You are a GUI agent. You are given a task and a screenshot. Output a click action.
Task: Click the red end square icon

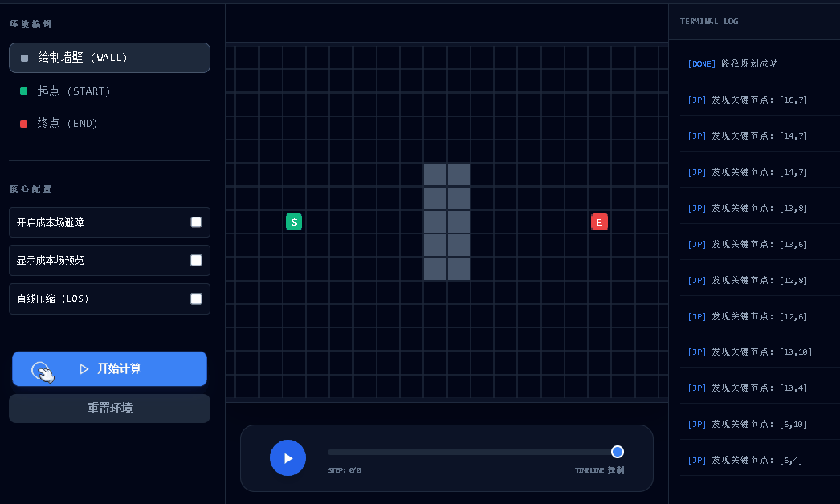pos(23,124)
